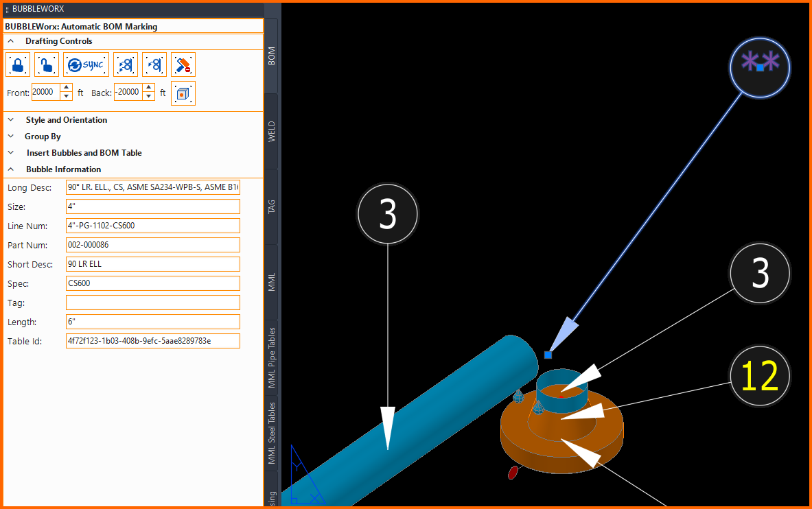Click the closed padlock lock icon

pyautogui.click(x=18, y=64)
